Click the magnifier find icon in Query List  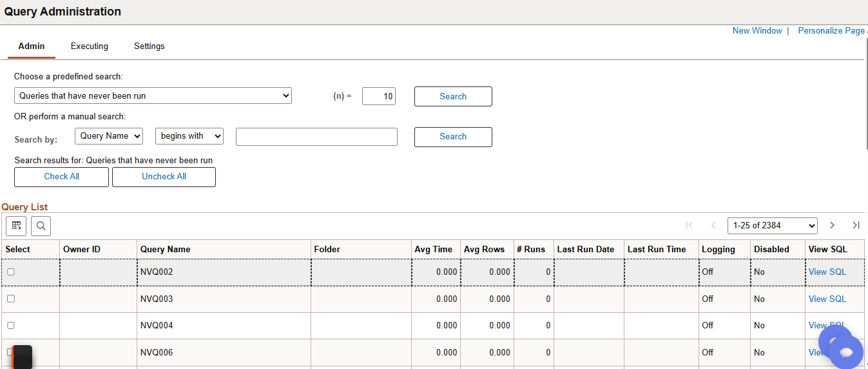pyautogui.click(x=41, y=226)
